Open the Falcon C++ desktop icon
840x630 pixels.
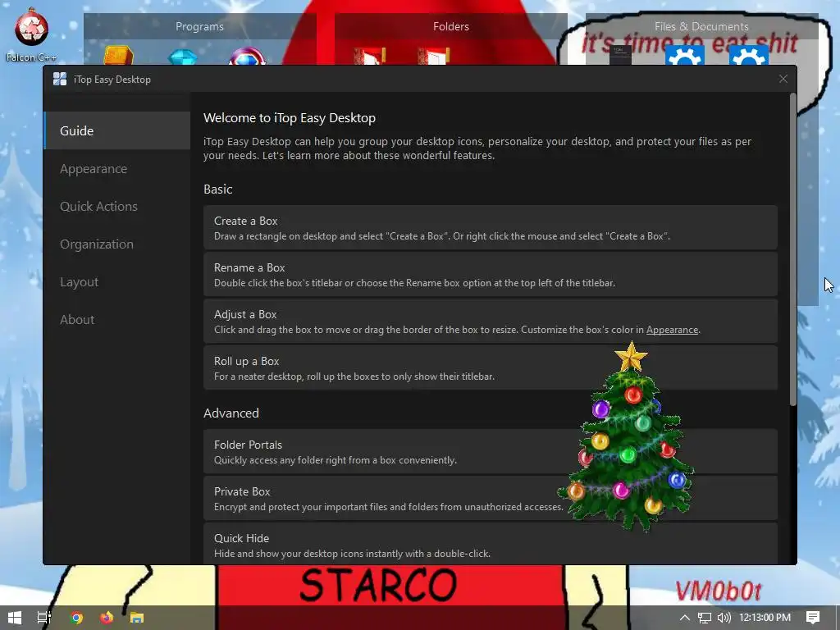coord(31,34)
